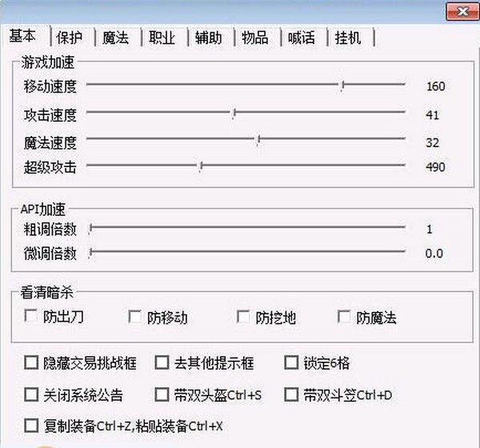Click the 攻击速度 slider thumb

click(234, 114)
